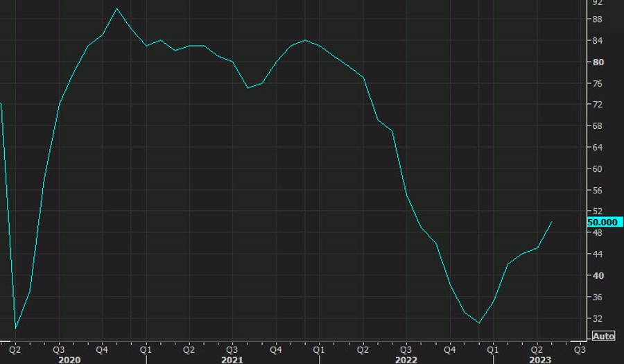Screen dimensions: 624x364
Task: Click the 92 value on price axis
Action: coord(597,3)
